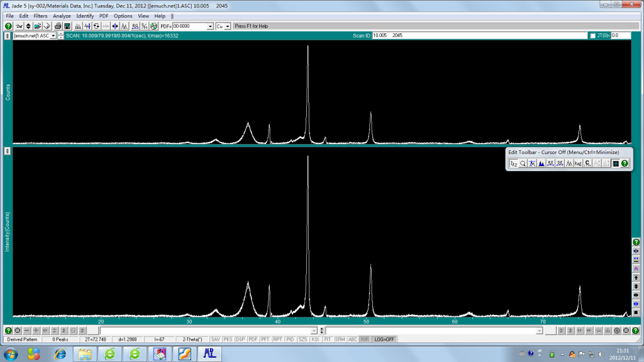
Task: Click the Profile Fitting peaks icon
Action: point(125,26)
